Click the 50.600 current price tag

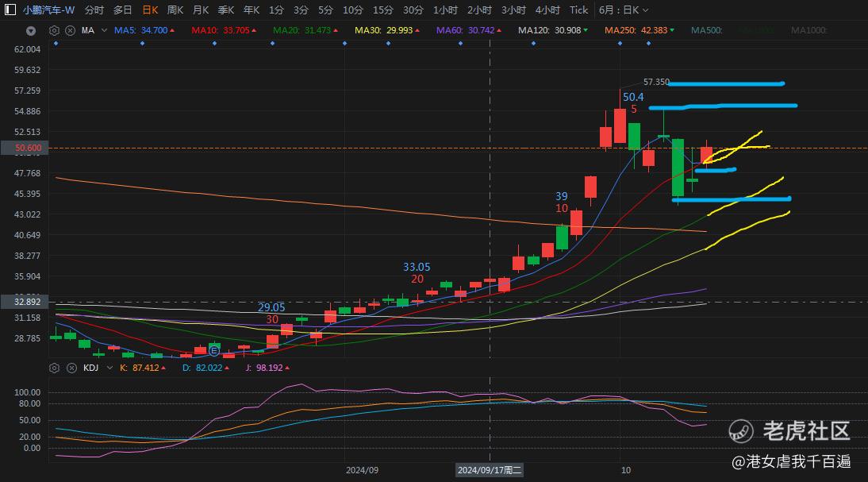(25, 148)
